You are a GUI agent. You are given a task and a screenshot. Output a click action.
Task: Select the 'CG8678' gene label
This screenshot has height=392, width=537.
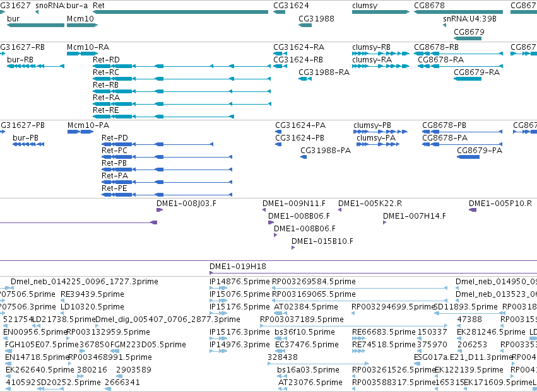429,6
